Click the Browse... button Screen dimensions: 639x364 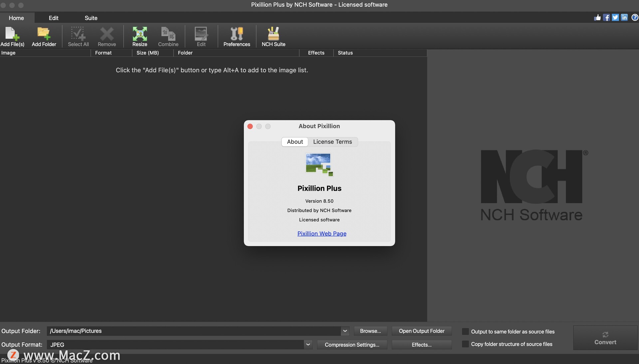370,331
